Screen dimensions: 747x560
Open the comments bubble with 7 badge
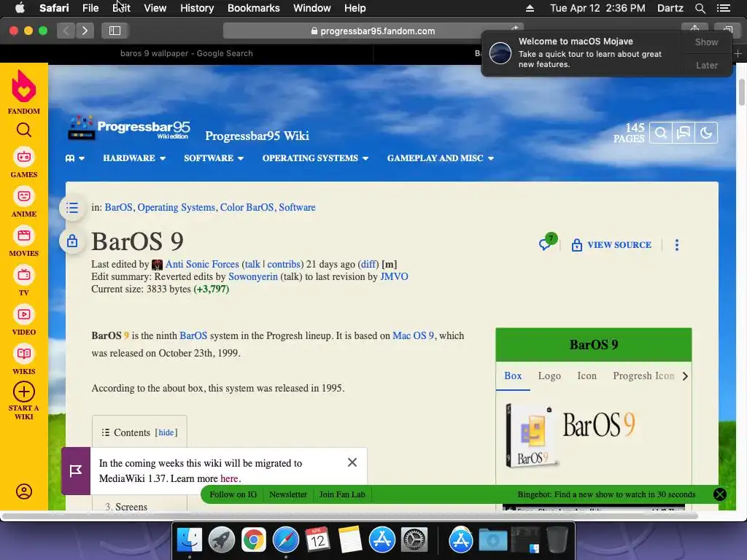pyautogui.click(x=547, y=242)
